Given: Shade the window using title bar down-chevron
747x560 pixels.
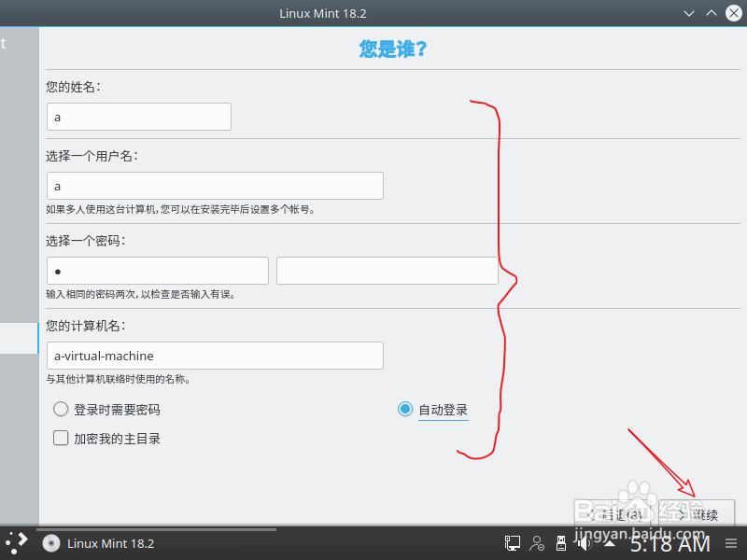Looking at the screenshot, I should pos(689,13).
